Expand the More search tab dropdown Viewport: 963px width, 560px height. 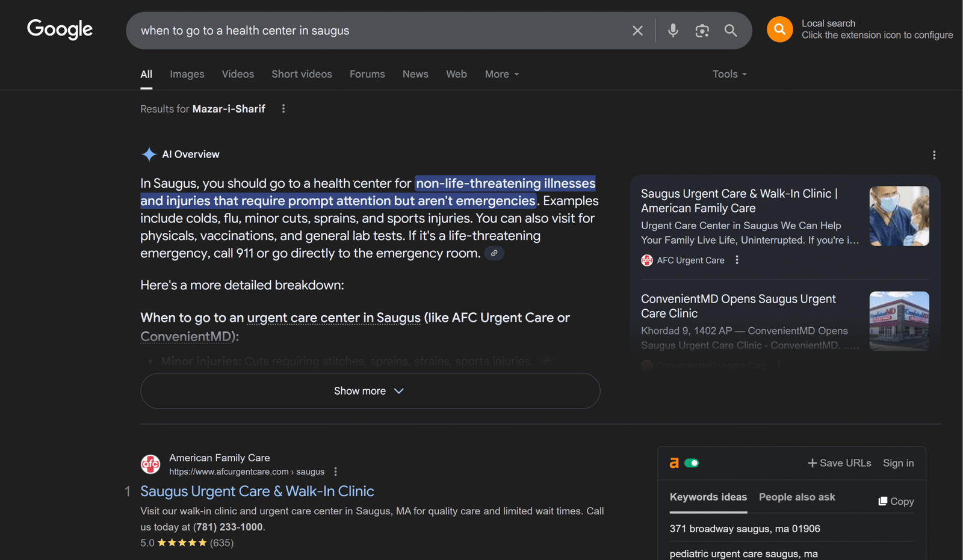tap(502, 74)
